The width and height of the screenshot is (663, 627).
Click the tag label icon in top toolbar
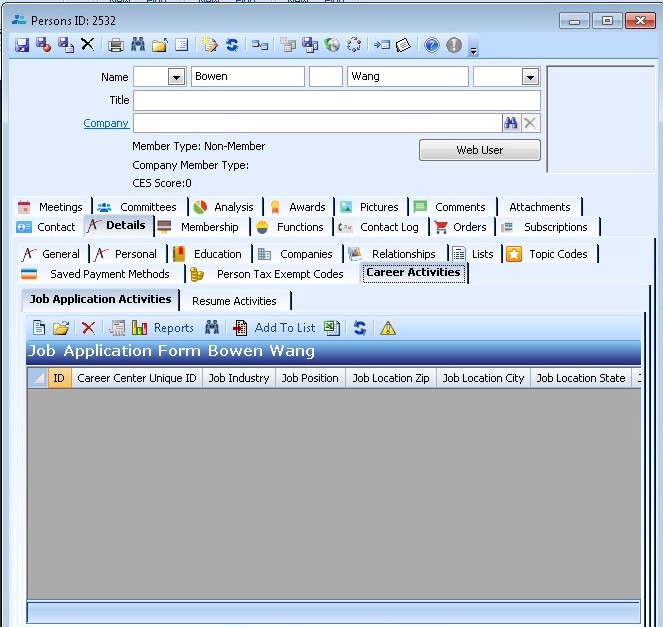pyautogui.click(x=403, y=45)
